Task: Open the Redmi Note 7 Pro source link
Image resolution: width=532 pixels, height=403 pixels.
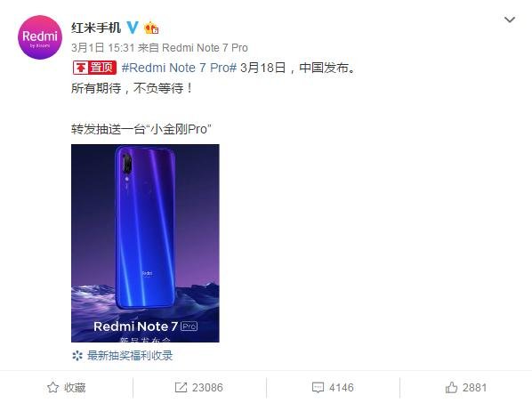Action: point(205,48)
